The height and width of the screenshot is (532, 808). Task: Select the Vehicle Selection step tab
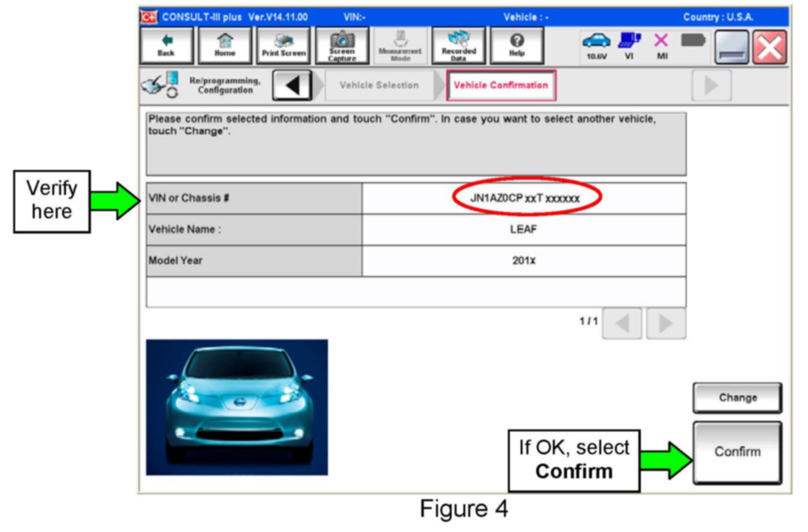pos(379,85)
